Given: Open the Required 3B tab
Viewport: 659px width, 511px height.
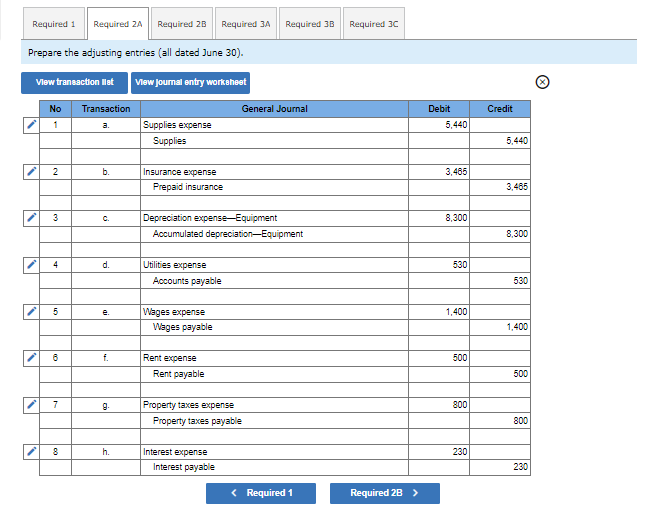Looking at the screenshot, I should pos(310,24).
